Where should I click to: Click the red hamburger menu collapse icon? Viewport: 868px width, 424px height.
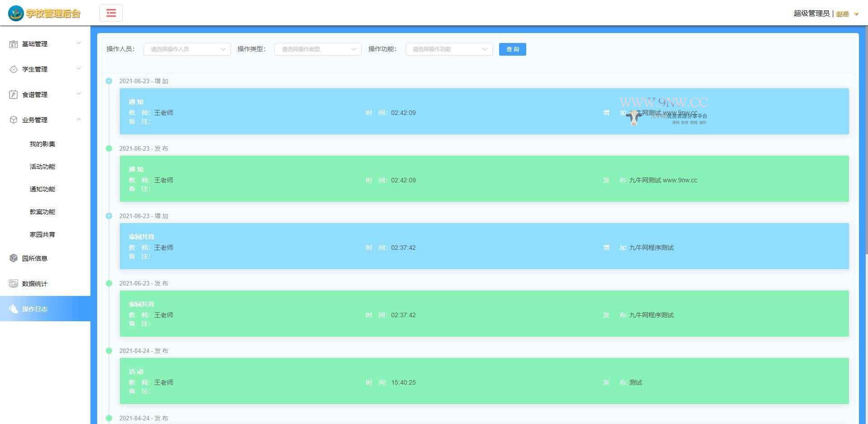pos(111,13)
